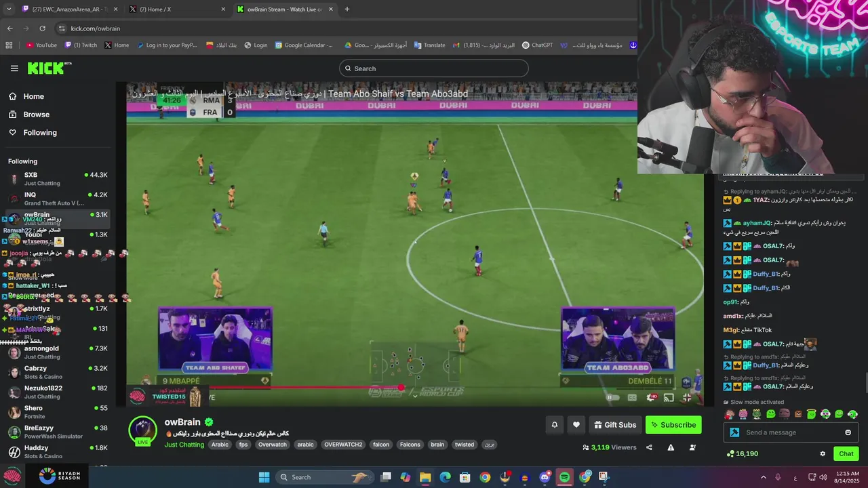Click the 3,119 Viewers count
Screen dimensions: 868x488
coord(610,447)
